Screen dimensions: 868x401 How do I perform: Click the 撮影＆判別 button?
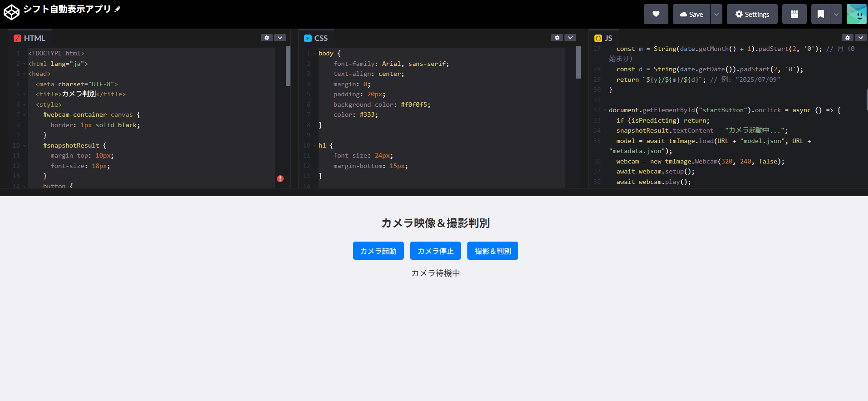492,251
